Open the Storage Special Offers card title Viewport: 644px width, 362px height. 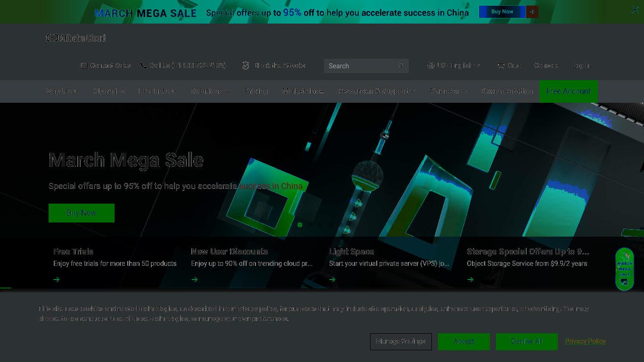[528, 252]
